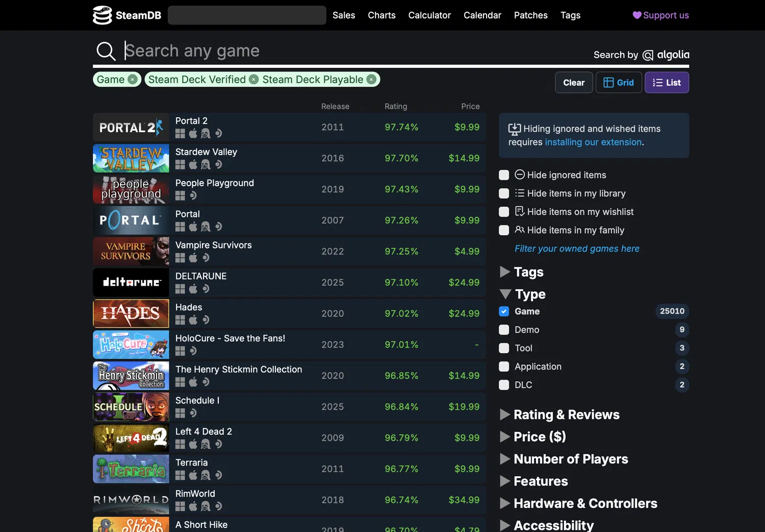Check Hide items in my library
The height and width of the screenshot is (532, 765).
pos(504,193)
